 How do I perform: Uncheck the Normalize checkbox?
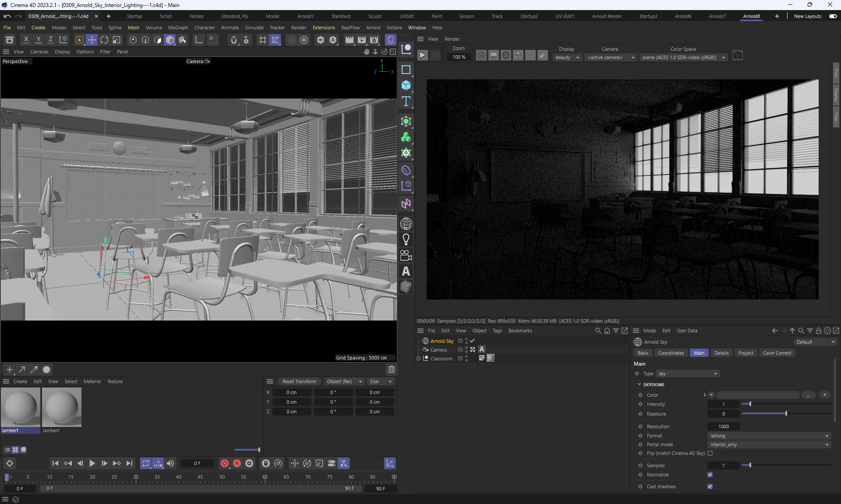click(x=710, y=475)
